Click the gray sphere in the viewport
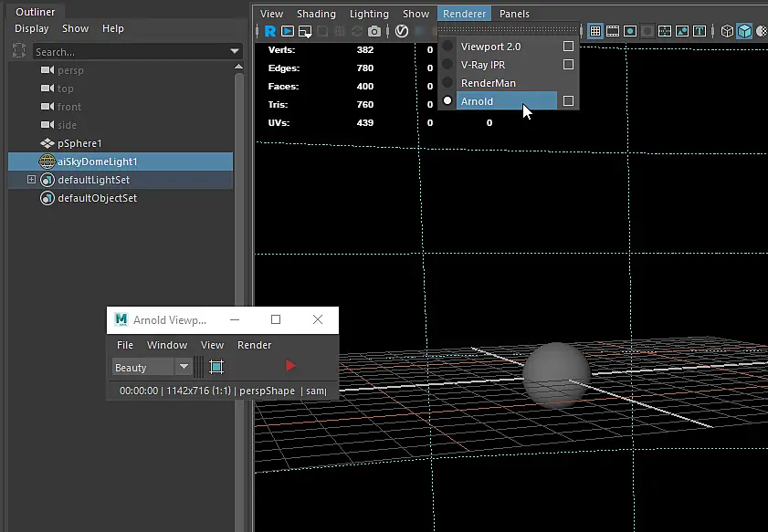The image size is (768, 532). [x=556, y=374]
